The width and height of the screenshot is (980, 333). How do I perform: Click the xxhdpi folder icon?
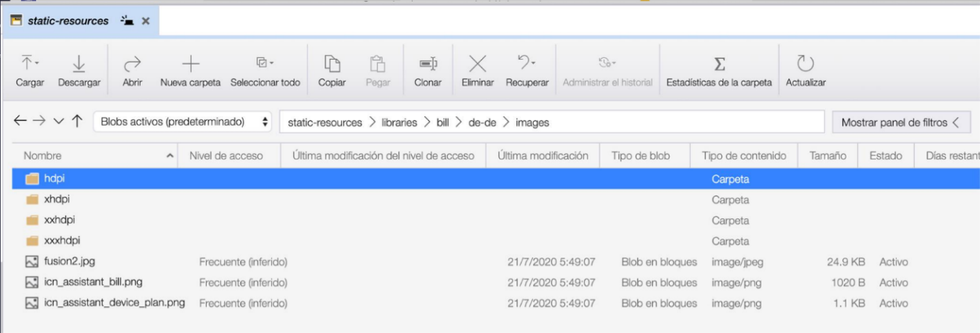(x=32, y=220)
